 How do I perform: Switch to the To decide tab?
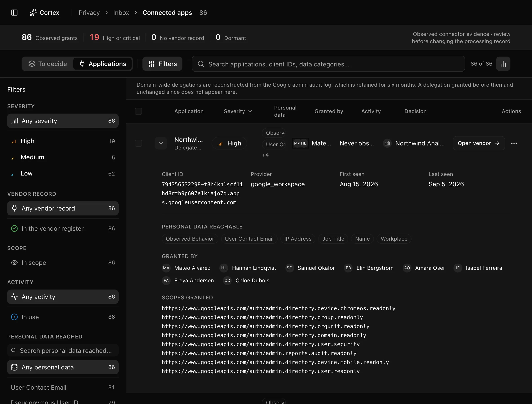[x=48, y=64]
